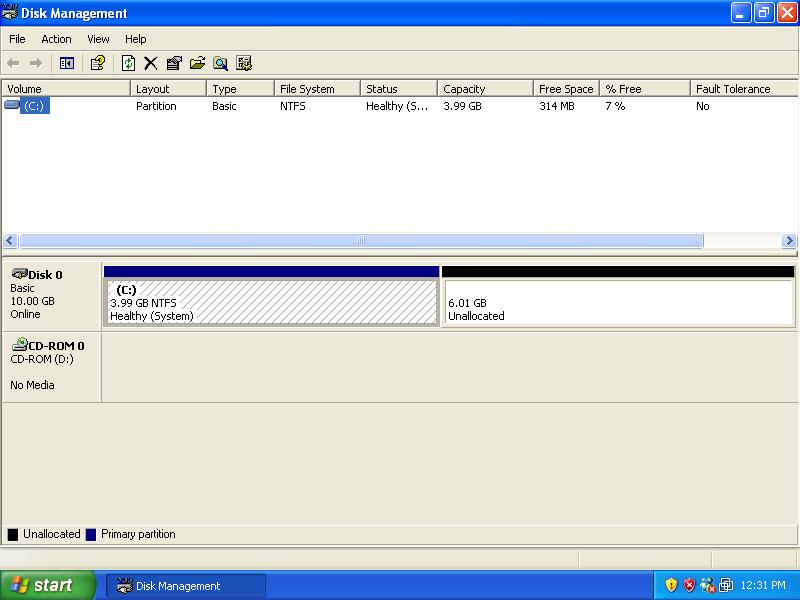Click the 'Basic' type cell in volume list
The image size is (800, 600).
(x=224, y=106)
